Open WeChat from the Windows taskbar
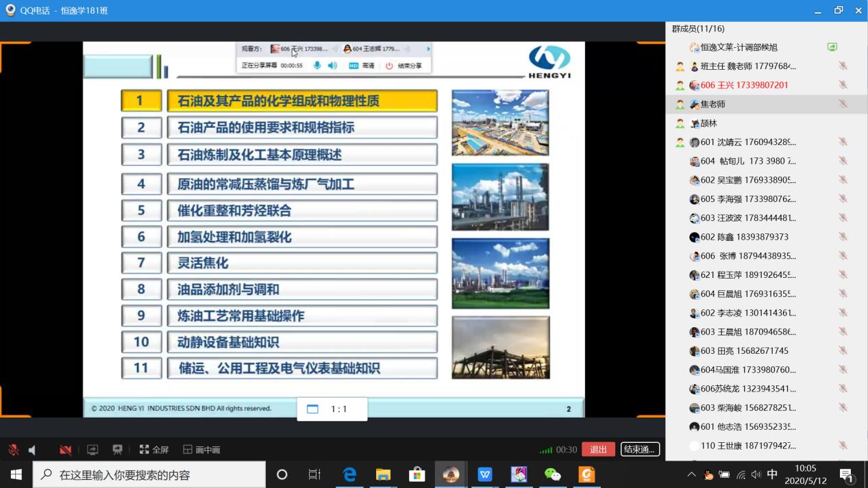Viewport: 868px width, 488px height. tap(552, 474)
